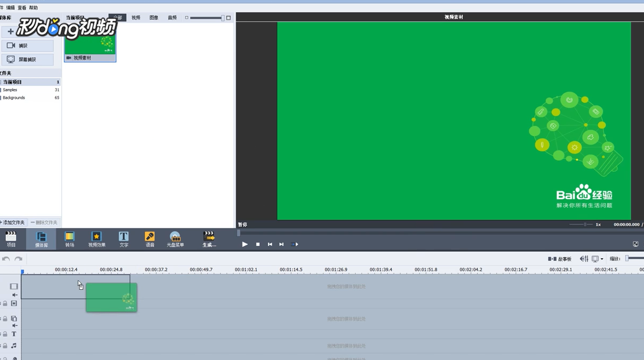Click the timeline 缩放 zoom slider handle

[627, 259]
